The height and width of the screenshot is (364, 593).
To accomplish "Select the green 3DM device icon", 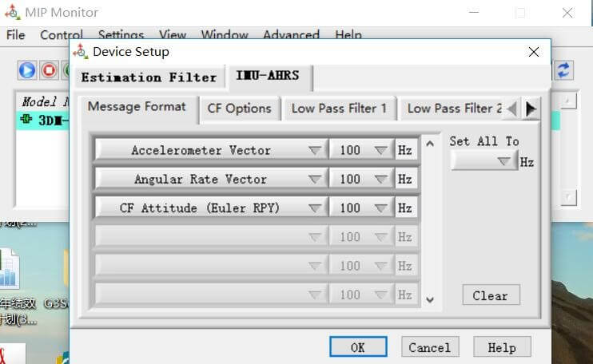I will [28, 121].
